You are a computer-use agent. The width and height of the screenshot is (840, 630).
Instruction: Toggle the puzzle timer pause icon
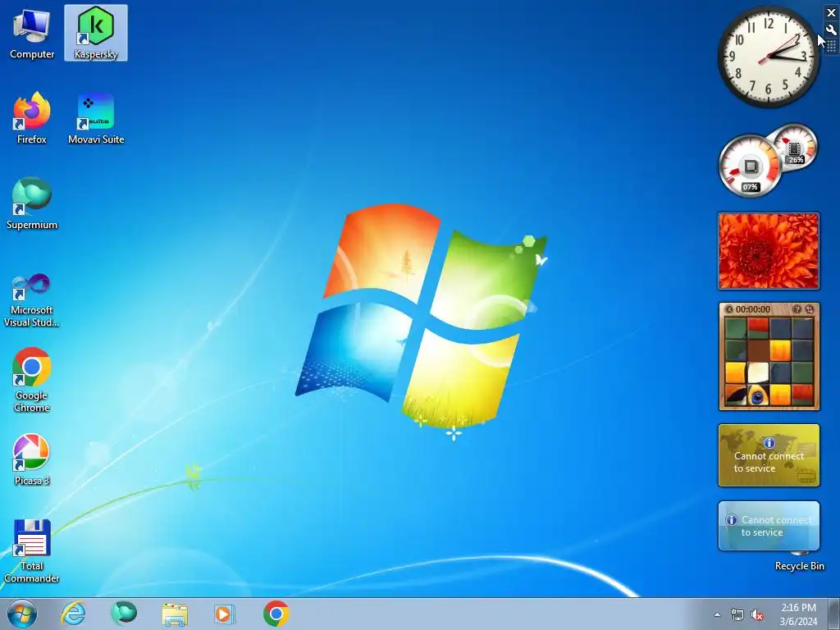coord(728,309)
